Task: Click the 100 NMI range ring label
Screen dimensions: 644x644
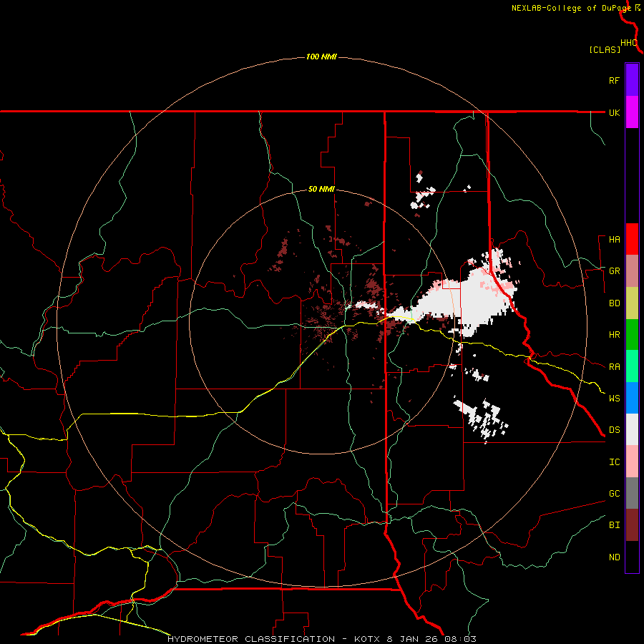Action: point(321,57)
